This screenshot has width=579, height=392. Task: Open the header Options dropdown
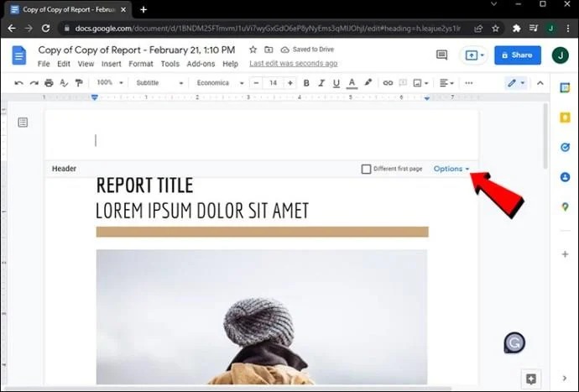pos(451,169)
